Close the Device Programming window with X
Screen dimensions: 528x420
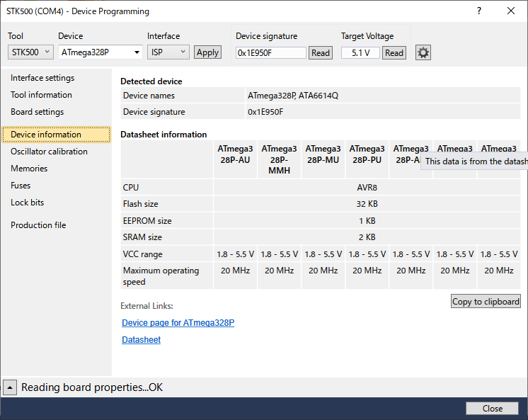[x=511, y=11]
